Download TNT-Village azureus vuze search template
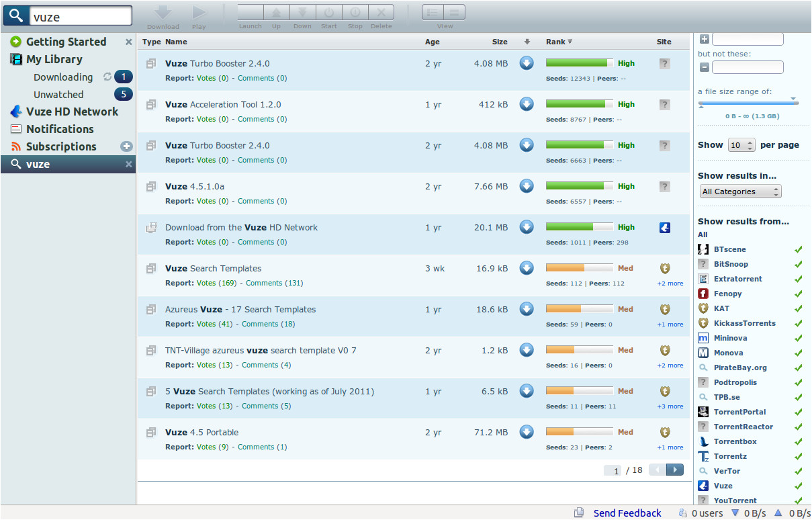 click(527, 350)
